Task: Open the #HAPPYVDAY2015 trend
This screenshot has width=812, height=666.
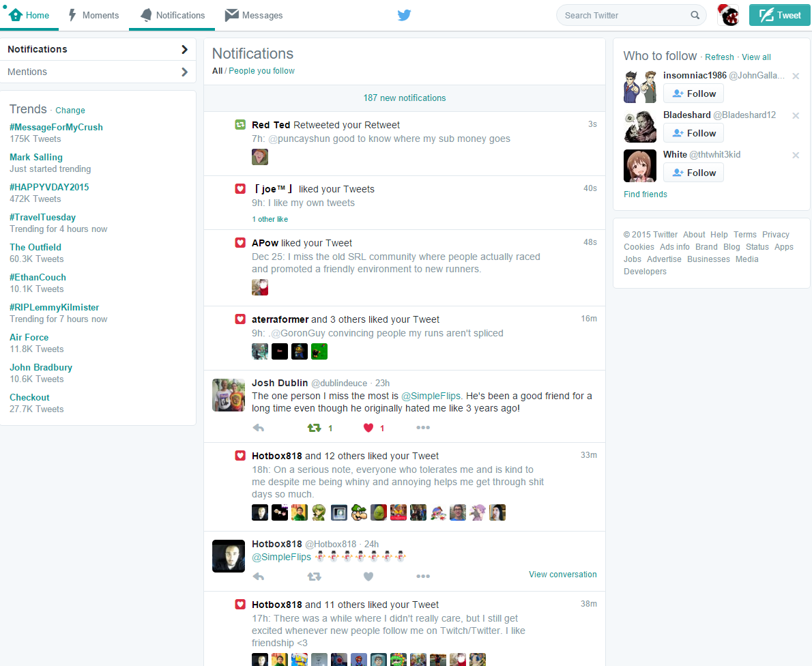Action: pyautogui.click(x=49, y=188)
